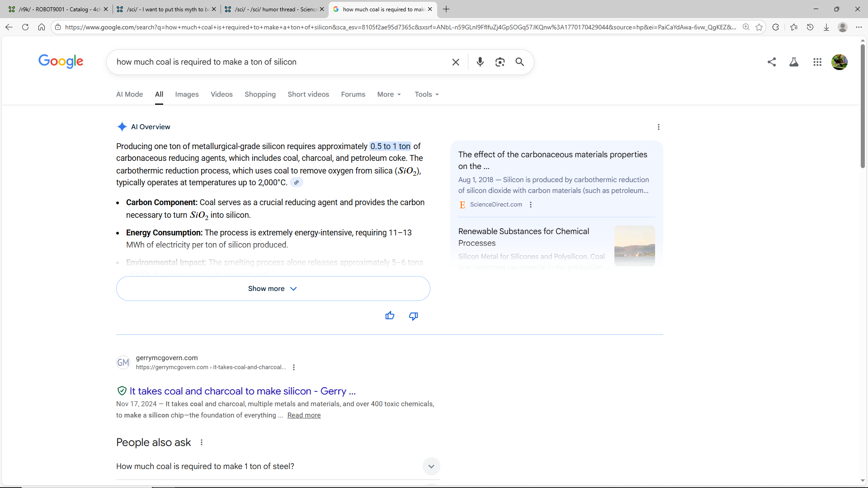Open the Tools dropdown
The image size is (868, 488).
click(x=426, y=94)
